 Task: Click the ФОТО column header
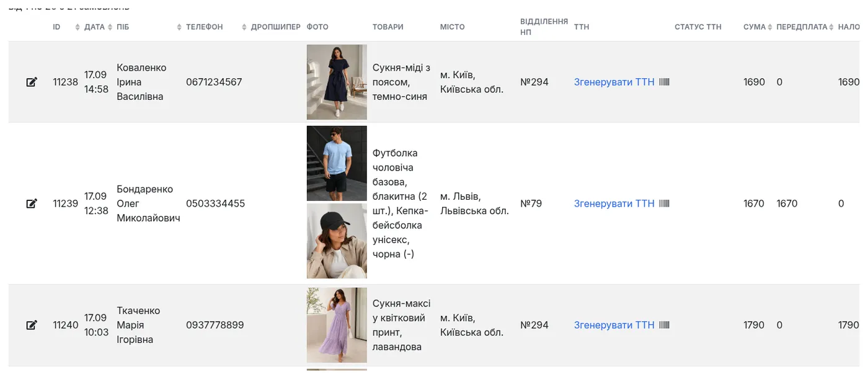click(317, 27)
